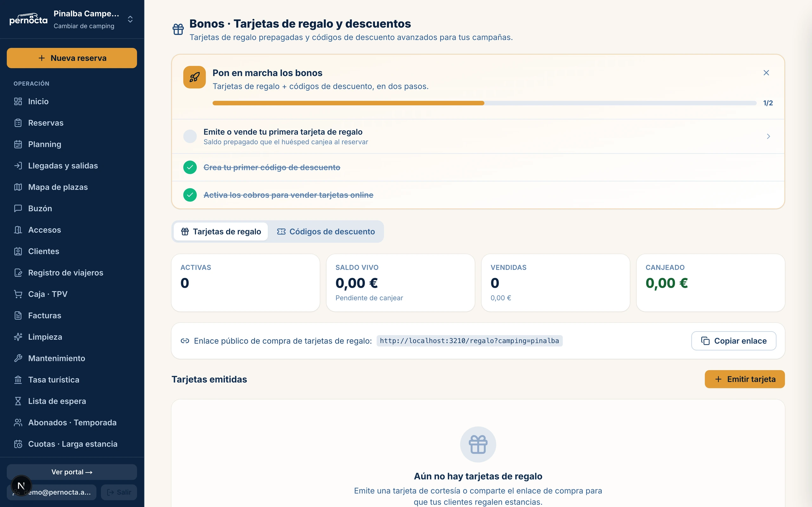Switch to Códigos de descuento tab
812x507 pixels.
pos(325,232)
